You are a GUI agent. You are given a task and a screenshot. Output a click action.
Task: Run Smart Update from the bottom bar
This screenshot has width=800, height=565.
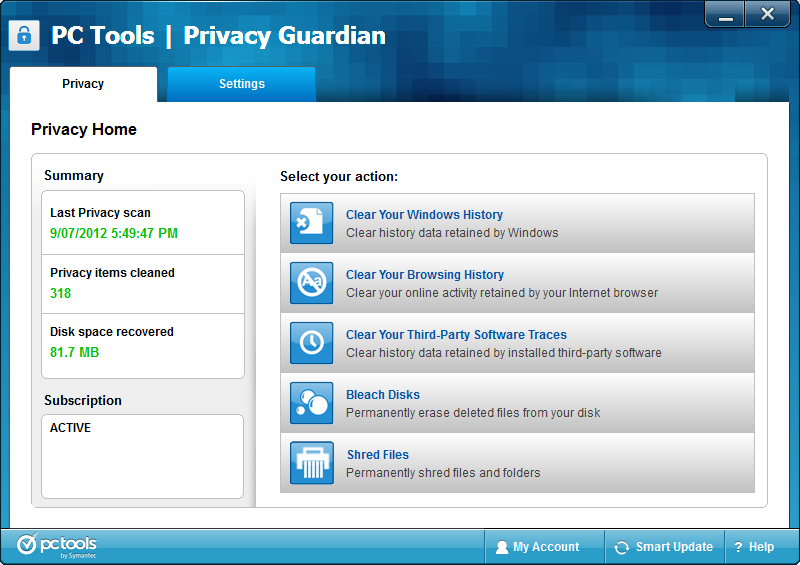tap(664, 547)
